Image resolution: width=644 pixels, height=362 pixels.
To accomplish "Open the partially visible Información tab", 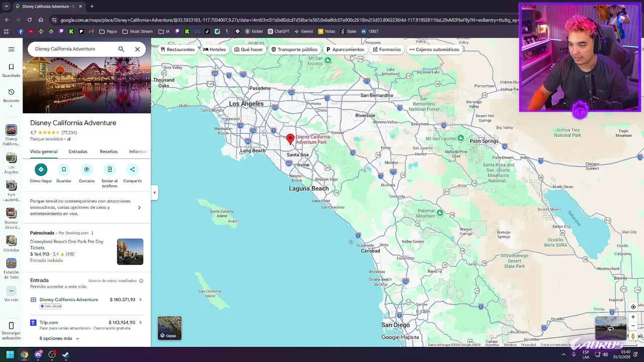I will (138, 151).
